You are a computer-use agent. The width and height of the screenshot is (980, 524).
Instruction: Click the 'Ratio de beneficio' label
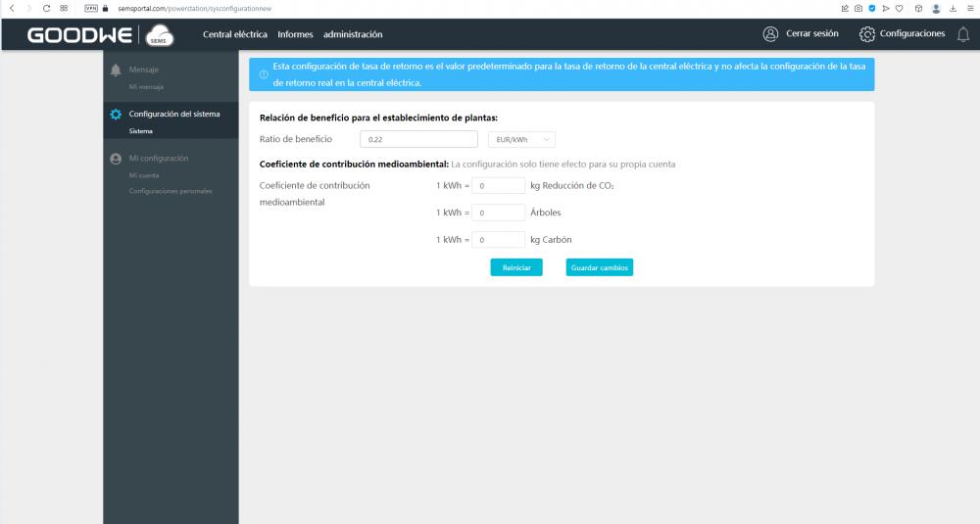(296, 139)
